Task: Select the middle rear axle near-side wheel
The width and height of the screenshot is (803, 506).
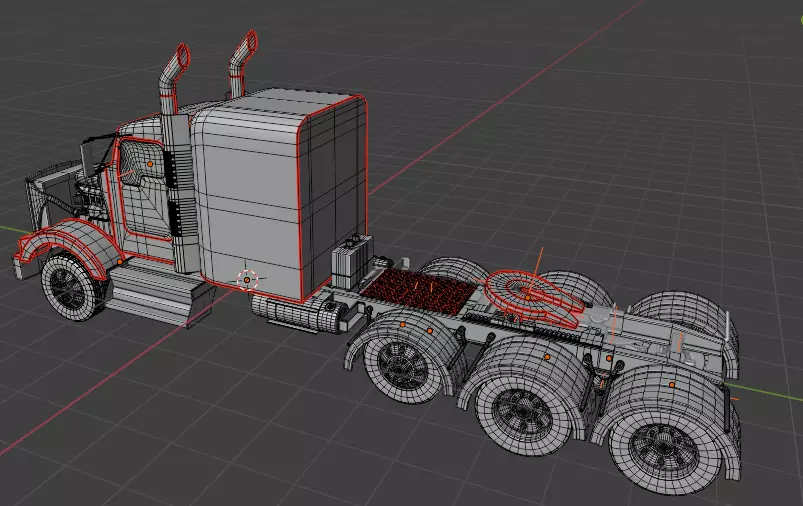Action: 523,413
